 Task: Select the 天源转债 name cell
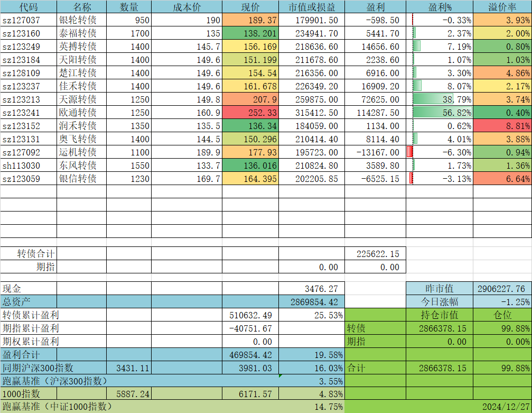click(x=82, y=99)
